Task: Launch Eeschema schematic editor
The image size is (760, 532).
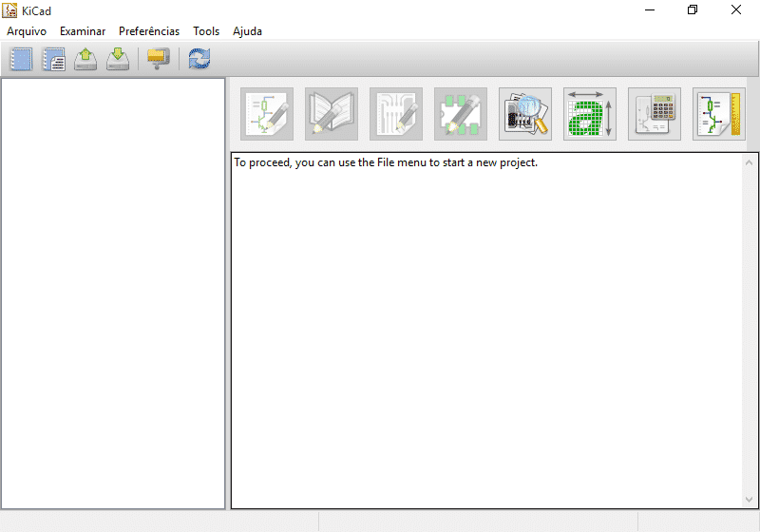Action: click(267, 114)
